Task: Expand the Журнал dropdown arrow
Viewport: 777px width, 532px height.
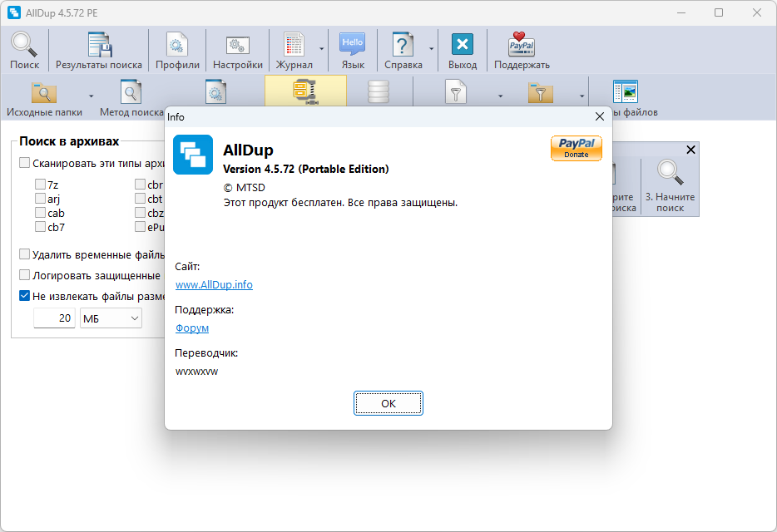Action: 322,49
